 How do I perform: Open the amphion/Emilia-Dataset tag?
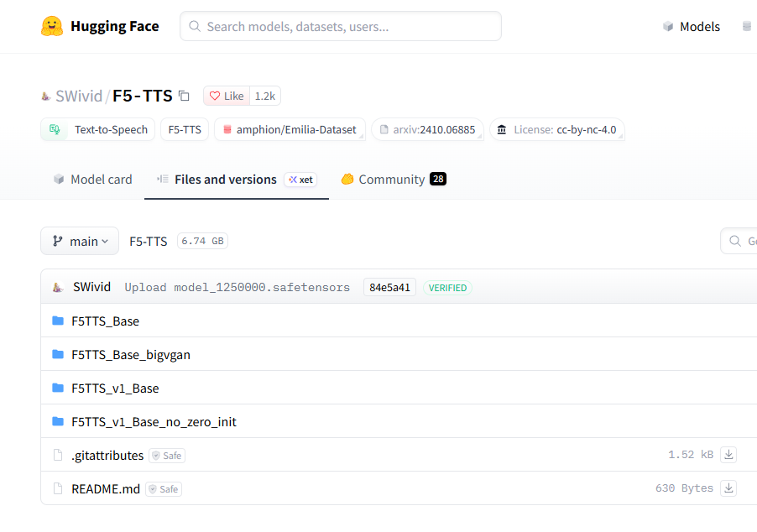(x=290, y=129)
